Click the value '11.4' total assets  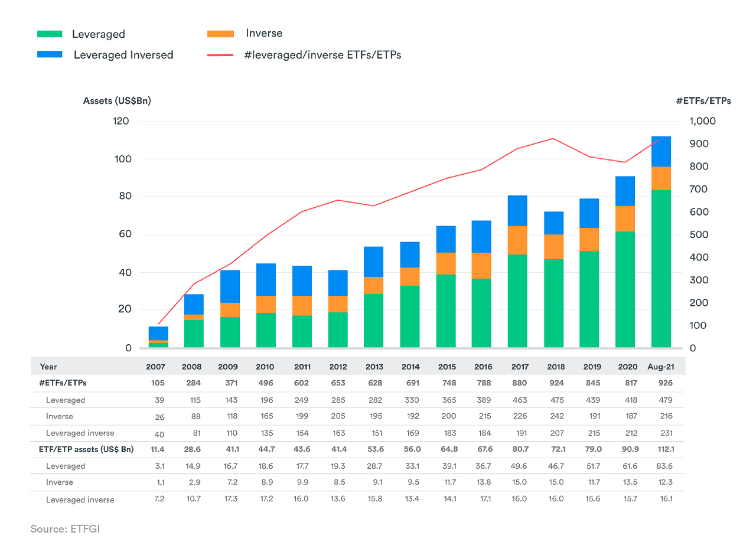tap(156, 449)
